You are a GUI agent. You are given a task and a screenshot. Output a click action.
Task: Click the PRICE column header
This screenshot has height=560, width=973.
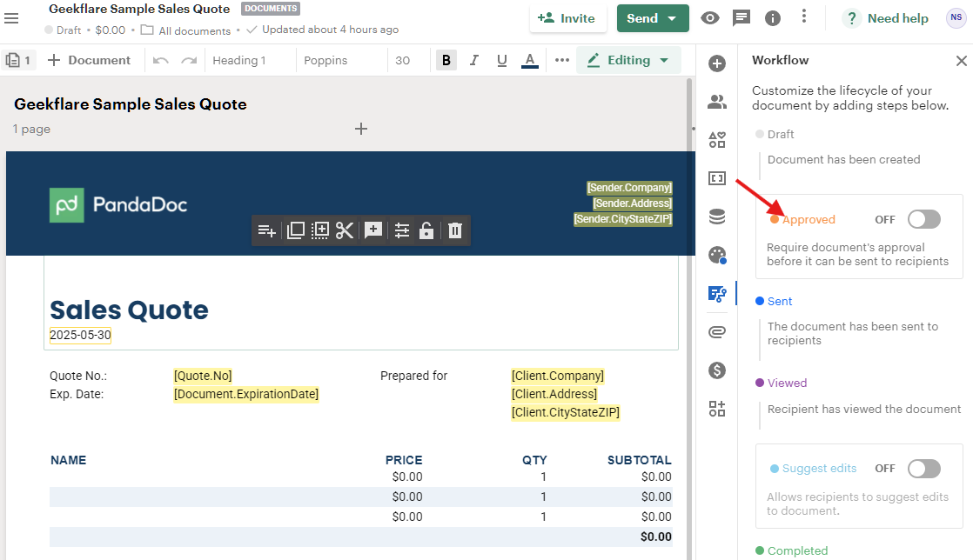click(404, 460)
